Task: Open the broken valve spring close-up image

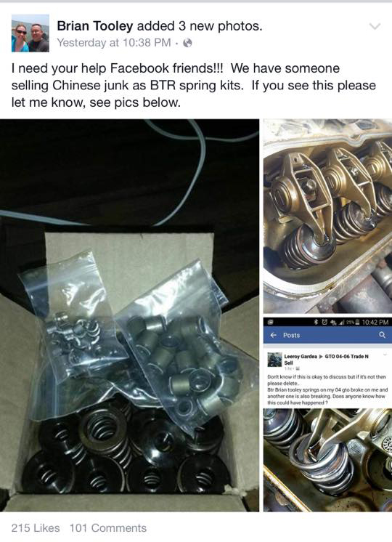Action: [327, 460]
